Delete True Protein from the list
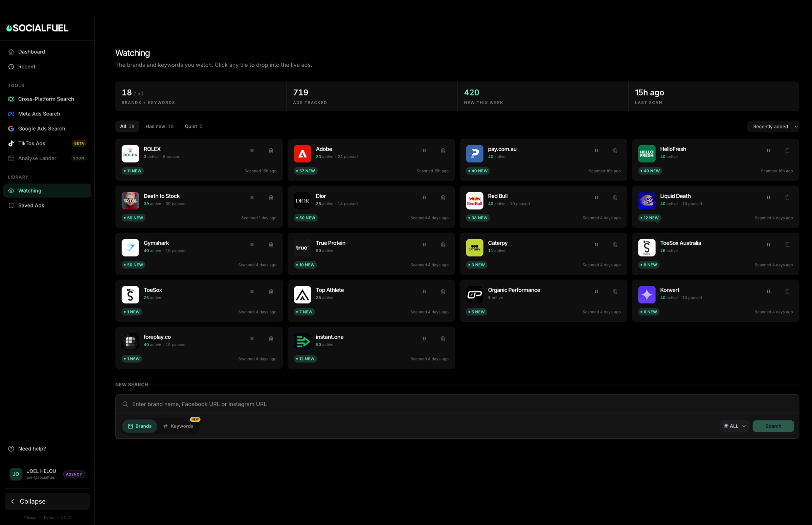 click(443, 245)
